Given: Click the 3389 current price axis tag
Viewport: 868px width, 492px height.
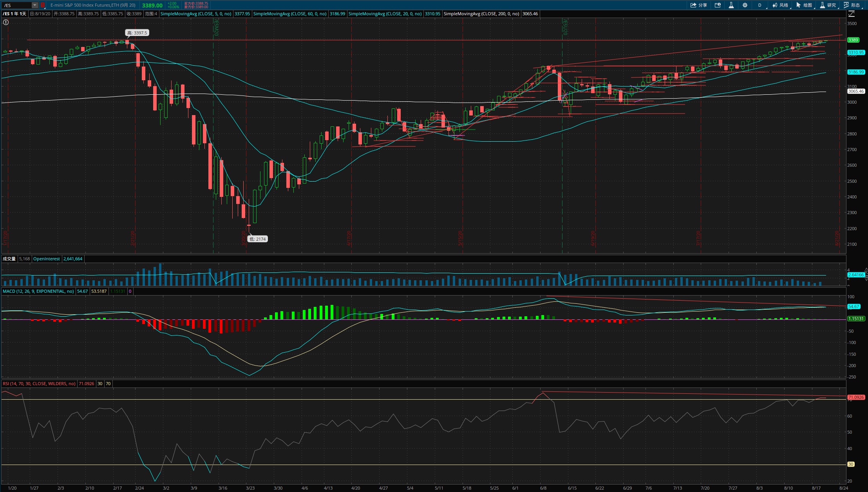Looking at the screenshot, I should pos(853,40).
